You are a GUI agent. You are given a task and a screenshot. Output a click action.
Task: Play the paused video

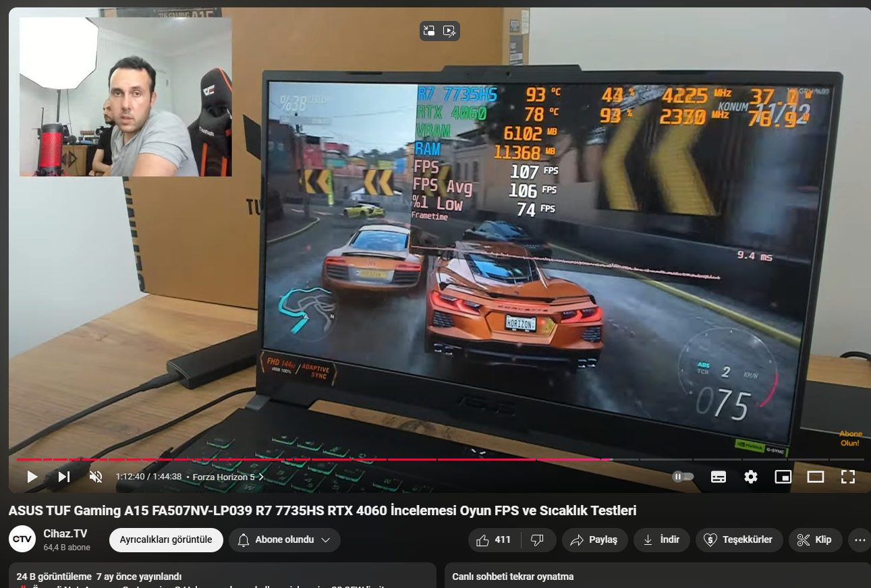[32, 477]
